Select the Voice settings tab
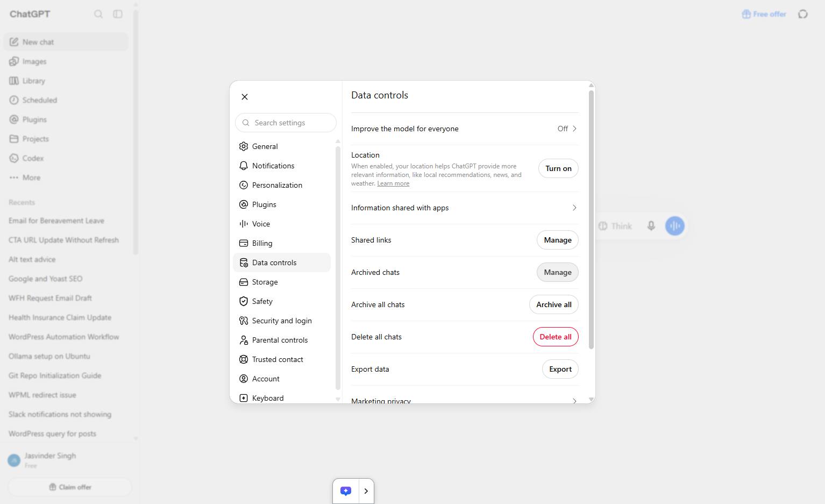825x504 pixels. pyautogui.click(x=282, y=224)
